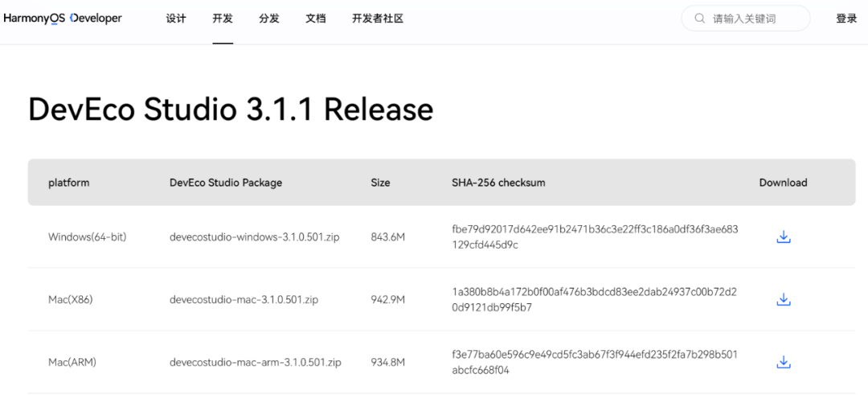868x395 pixels.
Task: Open the HarmonyOS Developer logo
Action: 63,19
